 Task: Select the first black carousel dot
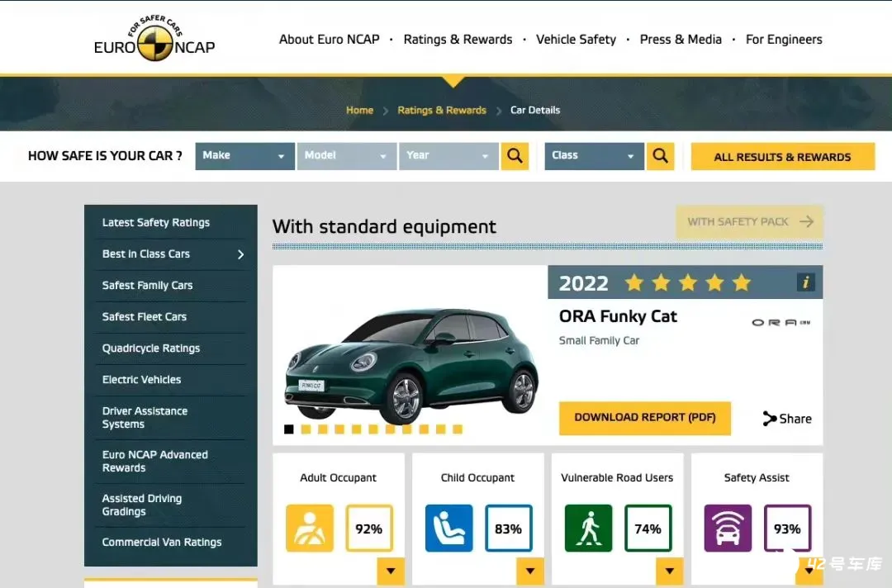[289, 429]
